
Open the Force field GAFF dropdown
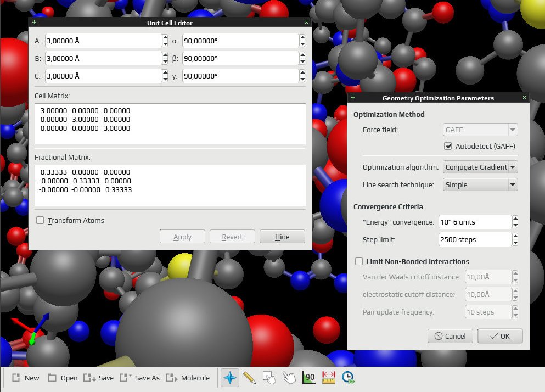(x=480, y=130)
